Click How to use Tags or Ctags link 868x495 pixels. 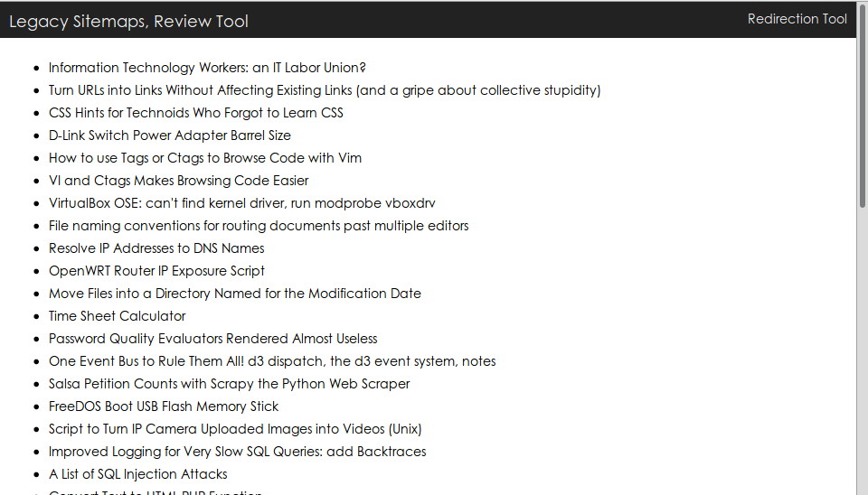(x=205, y=158)
